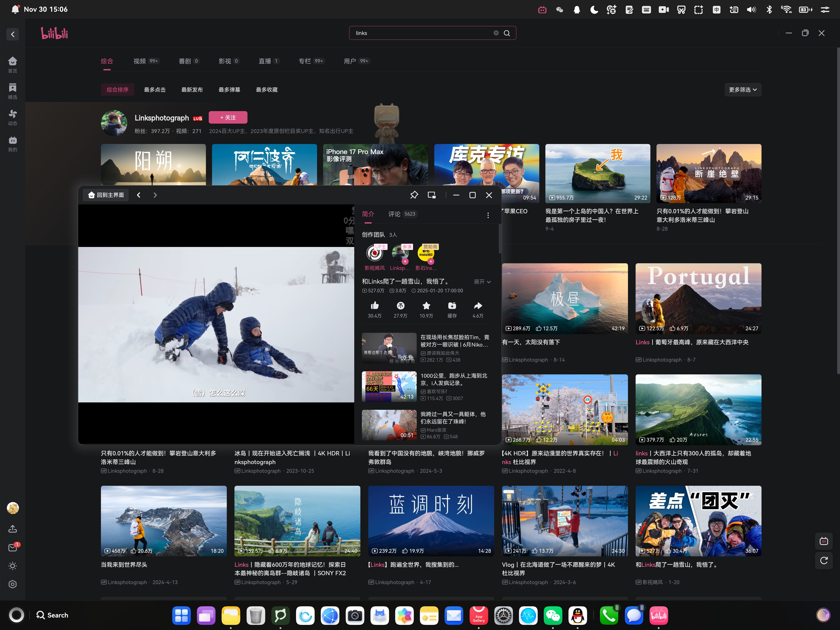Viewport: 840px width, 630px height.
Task: Click the cache download icon
Action: click(x=452, y=306)
